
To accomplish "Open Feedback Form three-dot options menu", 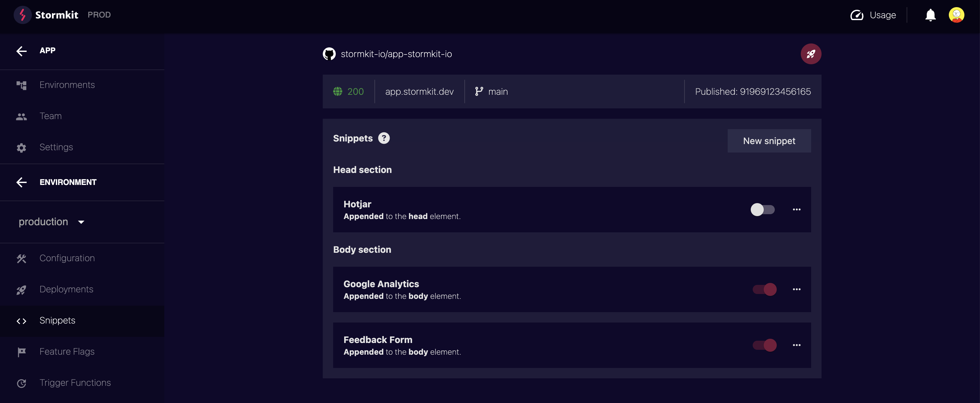I will click(x=796, y=345).
